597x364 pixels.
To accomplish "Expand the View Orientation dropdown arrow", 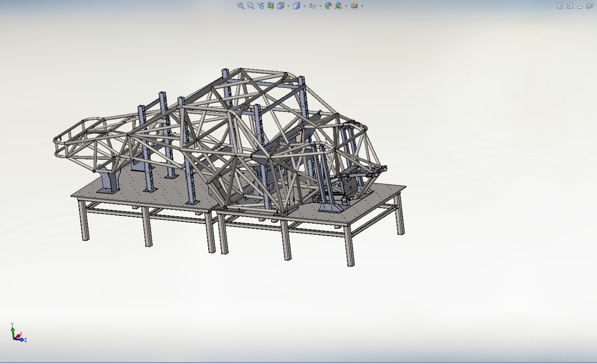I will [288, 6].
